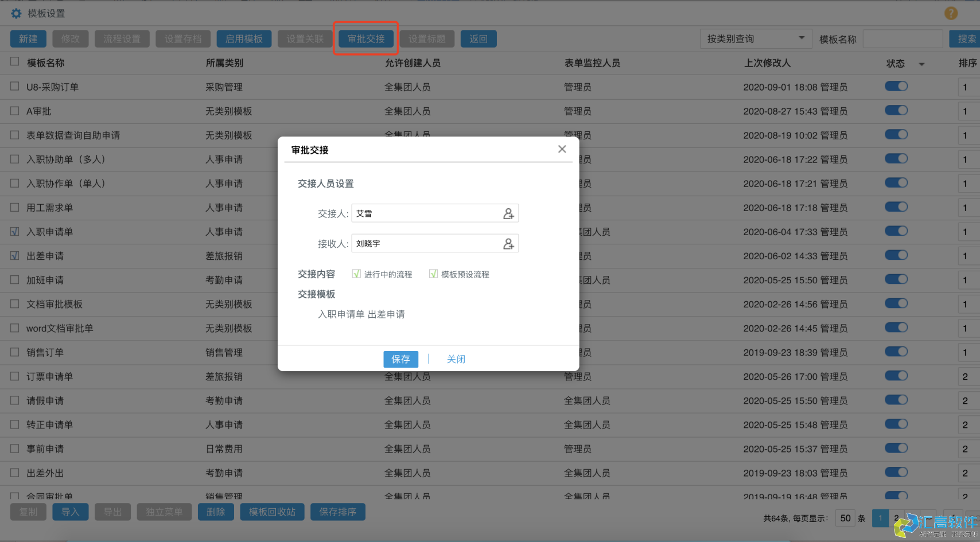Image resolution: width=980 pixels, height=542 pixels.
Task: Uncheck the 模板预设流程 checkbox
Action: point(434,274)
